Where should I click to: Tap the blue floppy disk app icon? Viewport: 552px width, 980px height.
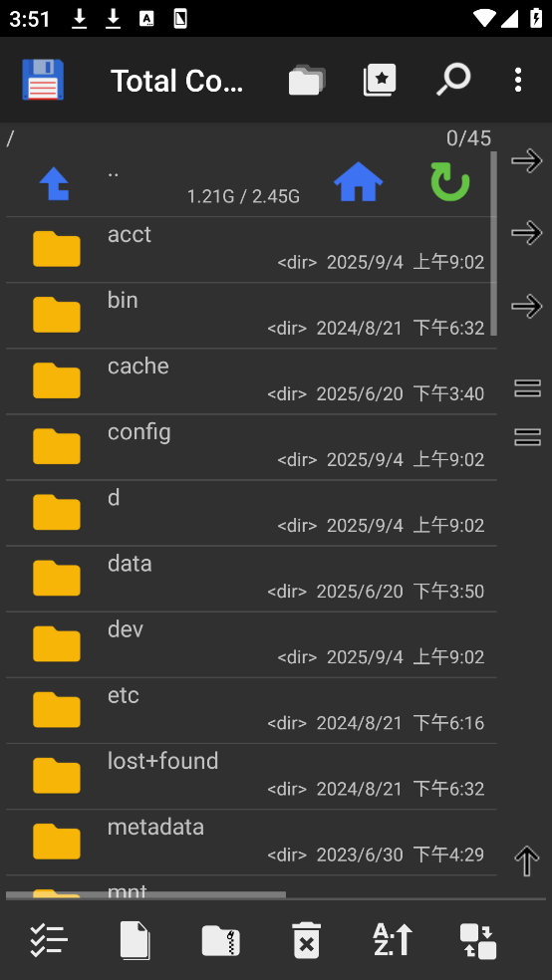coord(43,80)
